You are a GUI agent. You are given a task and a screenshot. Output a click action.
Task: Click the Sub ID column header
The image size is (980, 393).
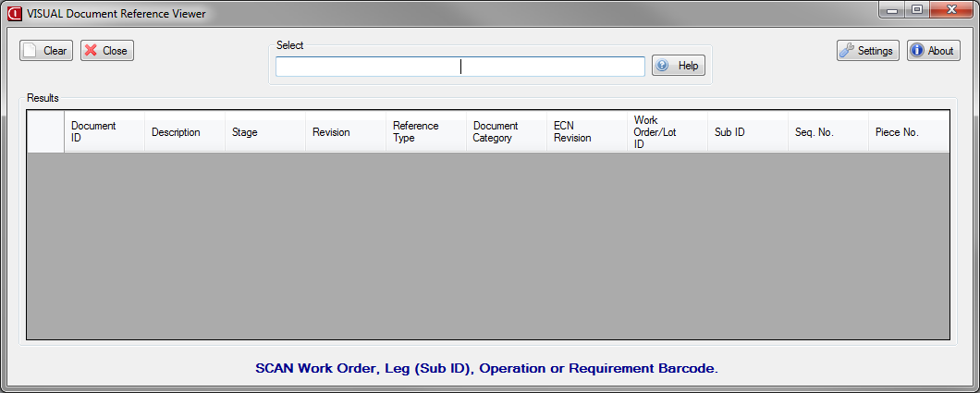coord(748,132)
